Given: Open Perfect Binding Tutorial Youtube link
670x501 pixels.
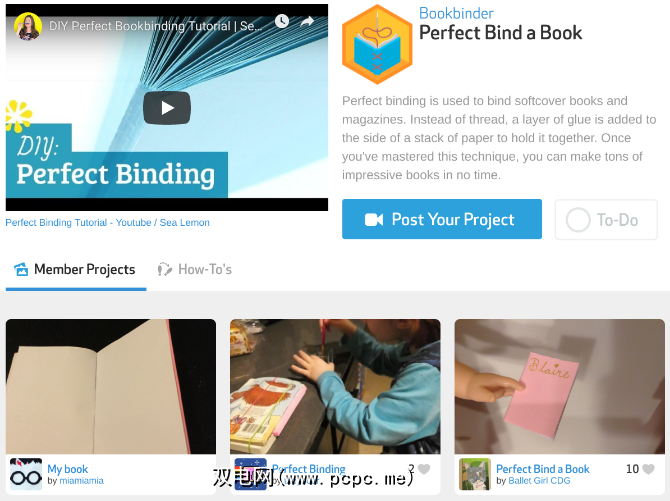Looking at the screenshot, I should coord(107,223).
